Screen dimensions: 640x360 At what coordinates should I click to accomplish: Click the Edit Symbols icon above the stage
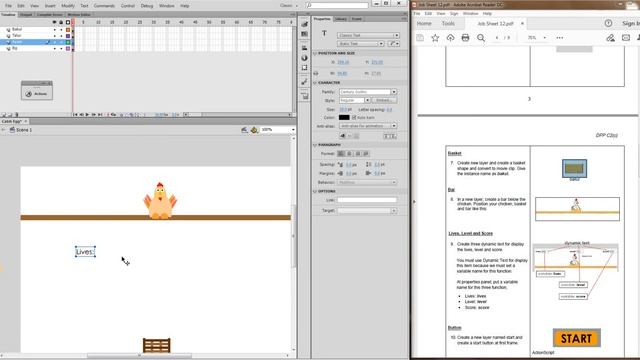tap(254, 130)
